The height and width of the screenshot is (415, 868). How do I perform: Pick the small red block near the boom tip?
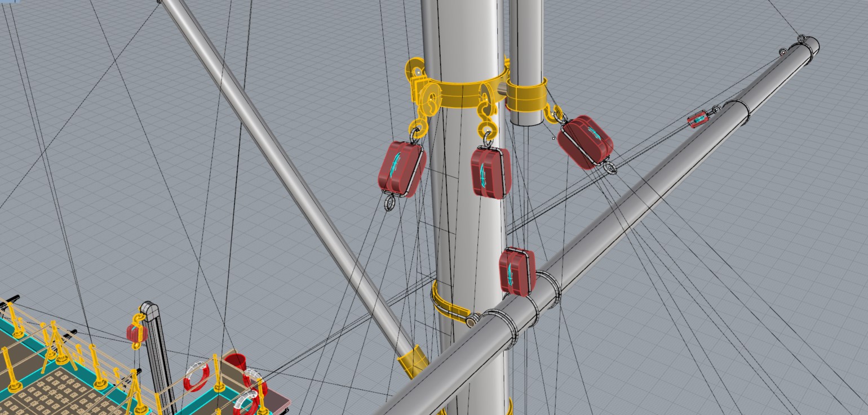698,119
